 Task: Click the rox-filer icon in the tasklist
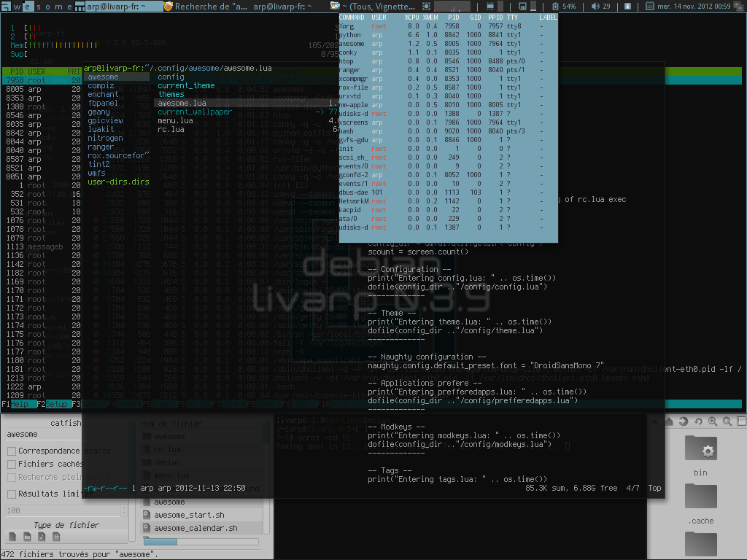click(336, 6)
